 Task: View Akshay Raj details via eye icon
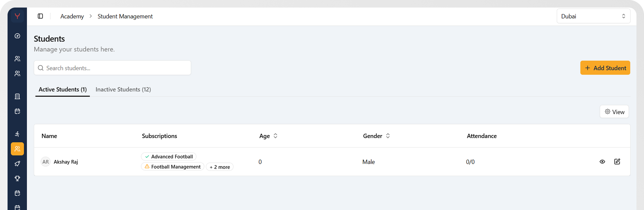pos(602,162)
